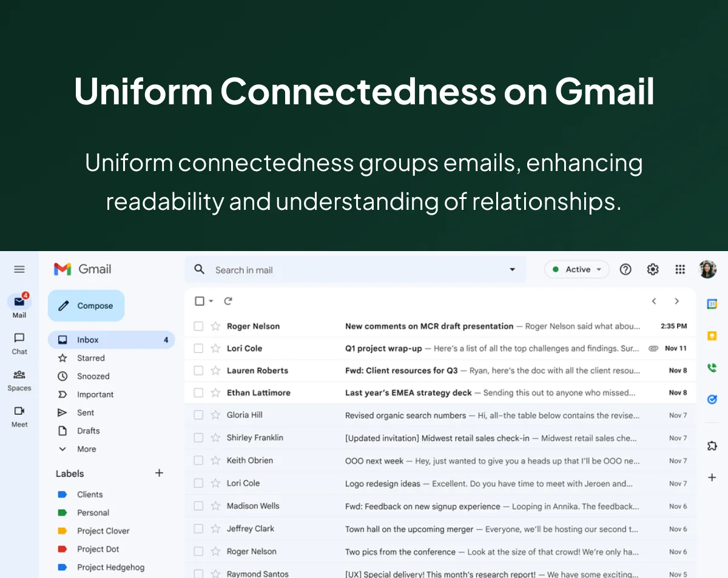
Task: Open the Project Clover label
Action: coord(103,531)
